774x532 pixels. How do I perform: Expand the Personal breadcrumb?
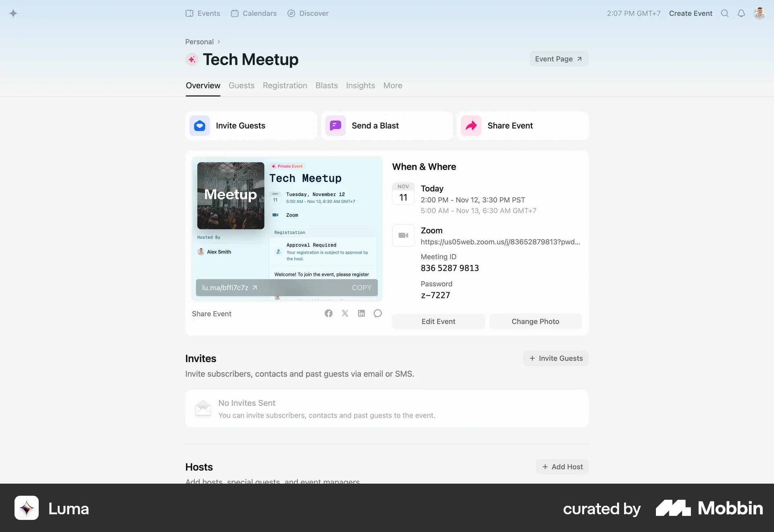coord(199,42)
